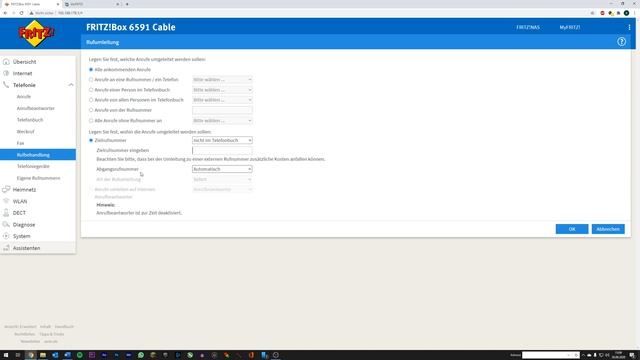Click the Diagnose magnifier icon
This screenshot has width=640, height=360.
6,224
